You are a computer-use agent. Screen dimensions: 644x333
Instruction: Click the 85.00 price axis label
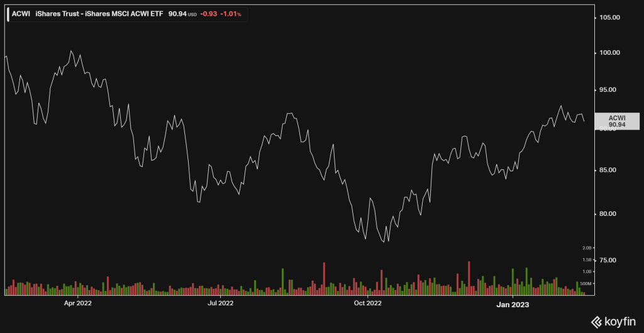tap(609, 171)
